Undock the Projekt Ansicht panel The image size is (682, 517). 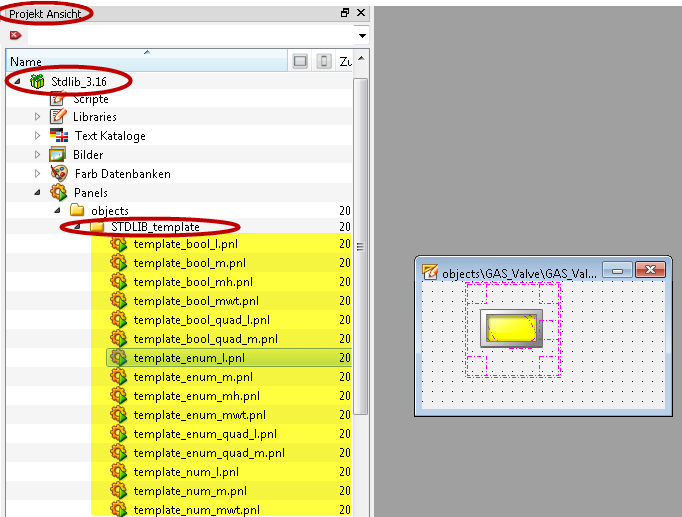pos(345,13)
